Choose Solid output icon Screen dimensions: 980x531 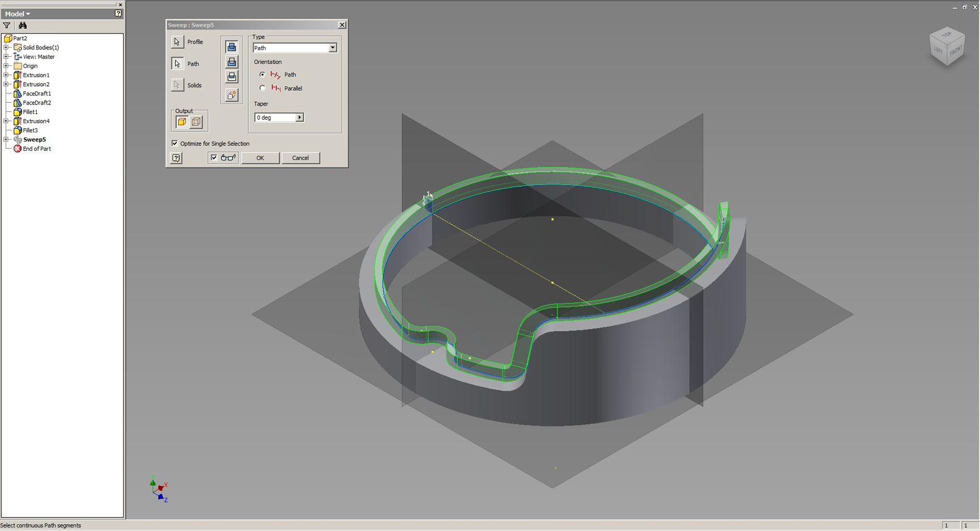182,121
